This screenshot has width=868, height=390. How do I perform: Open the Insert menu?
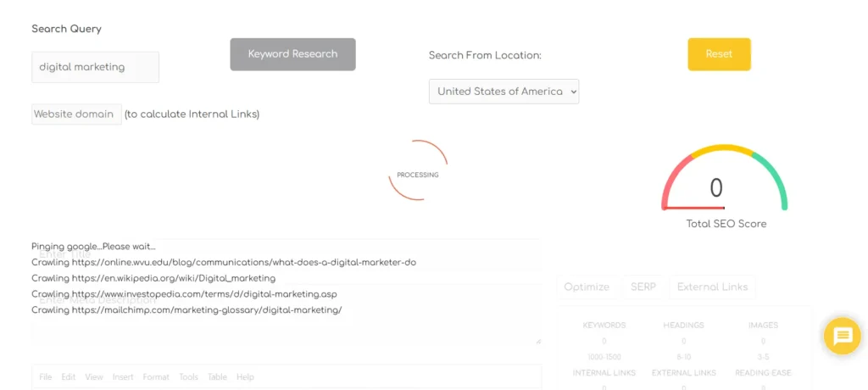point(123,377)
